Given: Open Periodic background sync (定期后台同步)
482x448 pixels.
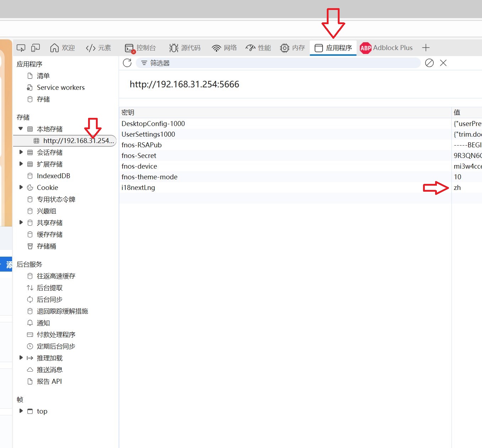Looking at the screenshot, I should pos(56,346).
